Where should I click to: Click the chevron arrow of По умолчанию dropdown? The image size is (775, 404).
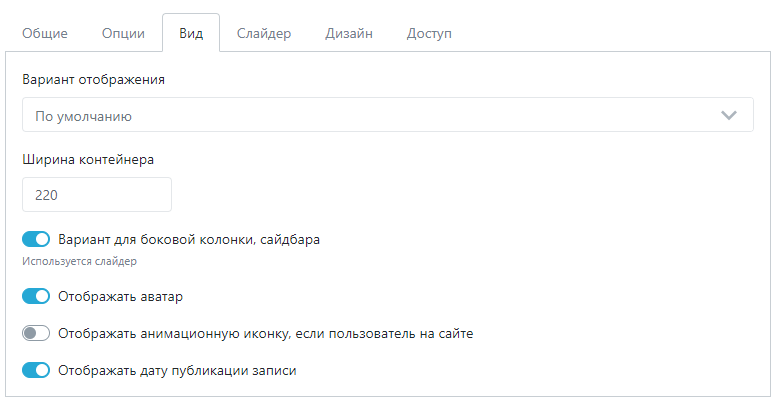[729, 115]
